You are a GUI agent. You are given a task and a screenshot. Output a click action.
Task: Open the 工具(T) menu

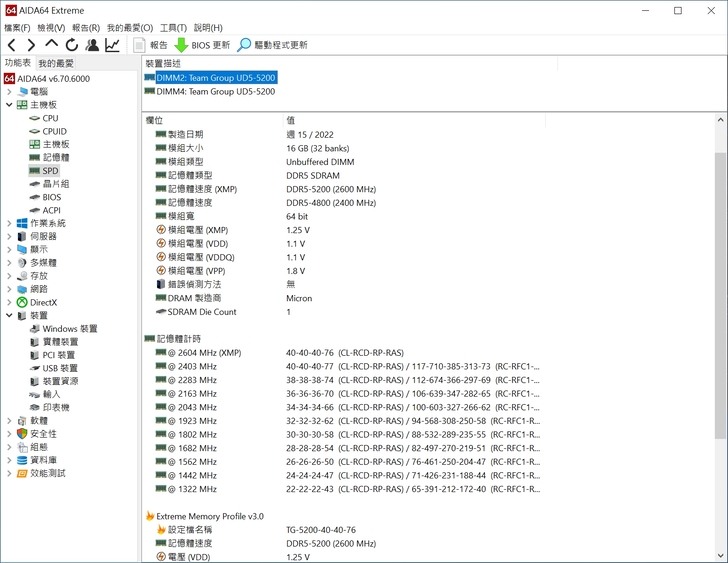tap(173, 28)
